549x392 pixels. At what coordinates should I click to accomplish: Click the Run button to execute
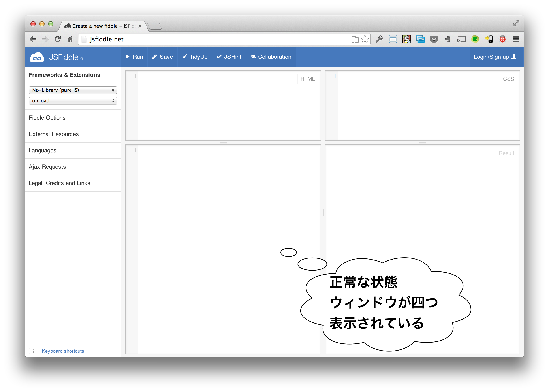click(135, 57)
